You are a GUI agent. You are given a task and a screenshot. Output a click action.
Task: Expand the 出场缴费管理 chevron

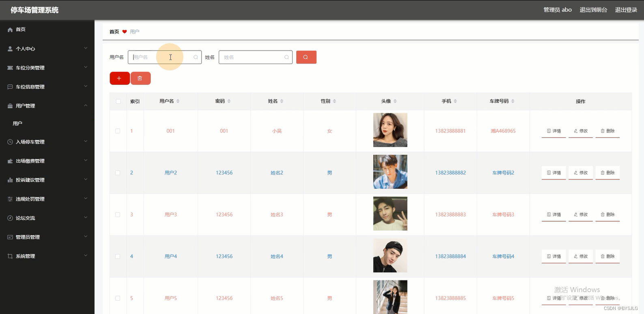point(86,160)
